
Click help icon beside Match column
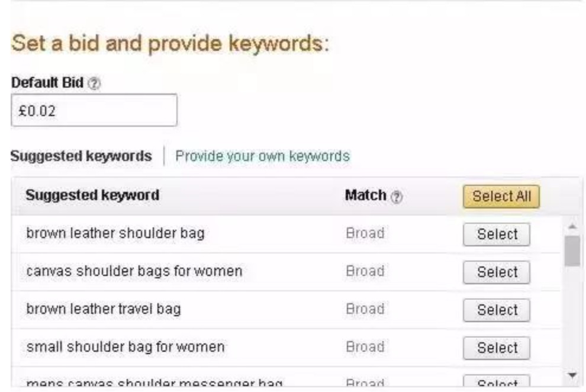pyautogui.click(x=394, y=195)
